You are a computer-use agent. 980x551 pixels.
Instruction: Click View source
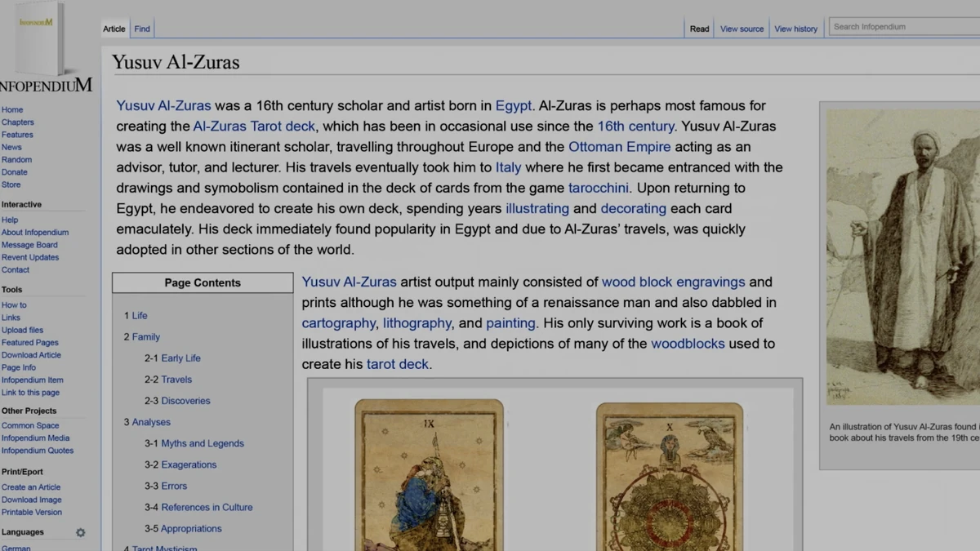(741, 28)
